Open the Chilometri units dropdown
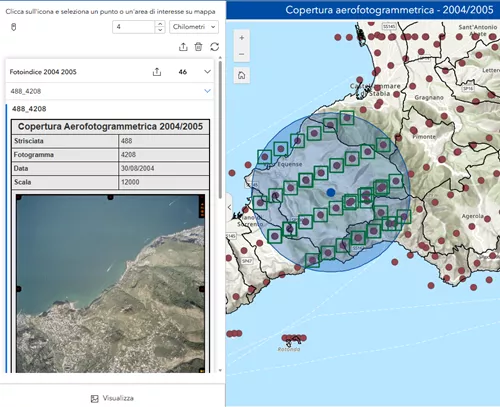 pyautogui.click(x=194, y=27)
